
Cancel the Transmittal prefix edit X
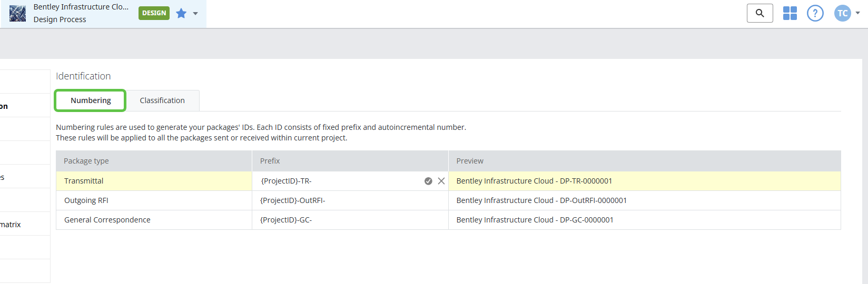[441, 181]
